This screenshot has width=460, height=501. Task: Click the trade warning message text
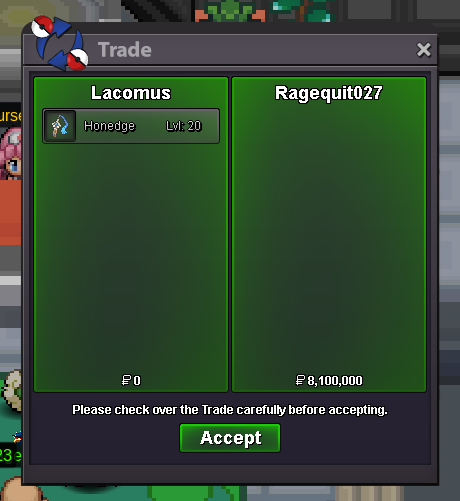pyautogui.click(x=230, y=410)
